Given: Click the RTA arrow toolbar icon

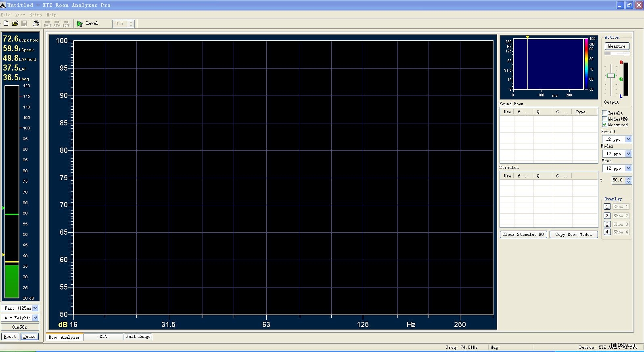Looking at the screenshot, I should click(x=57, y=23).
